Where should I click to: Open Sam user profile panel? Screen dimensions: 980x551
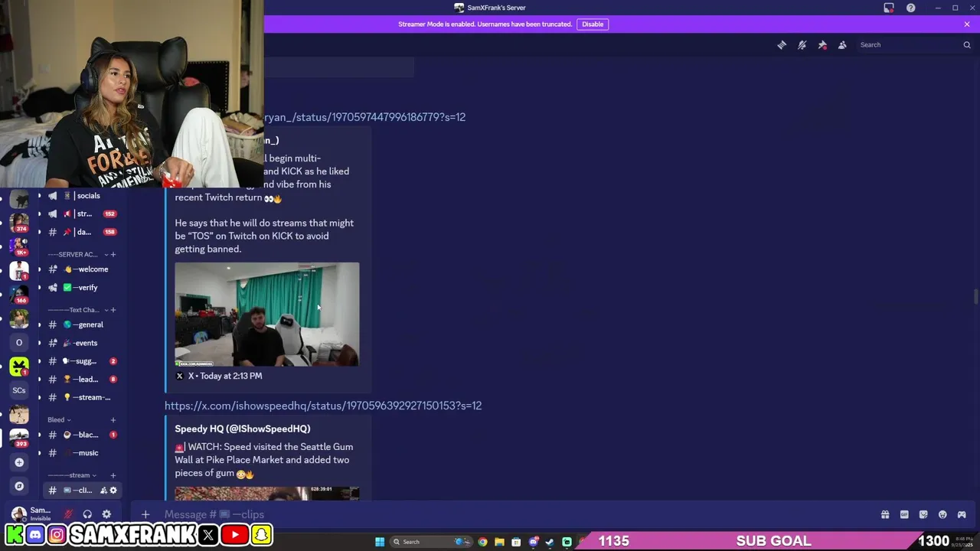(x=32, y=514)
